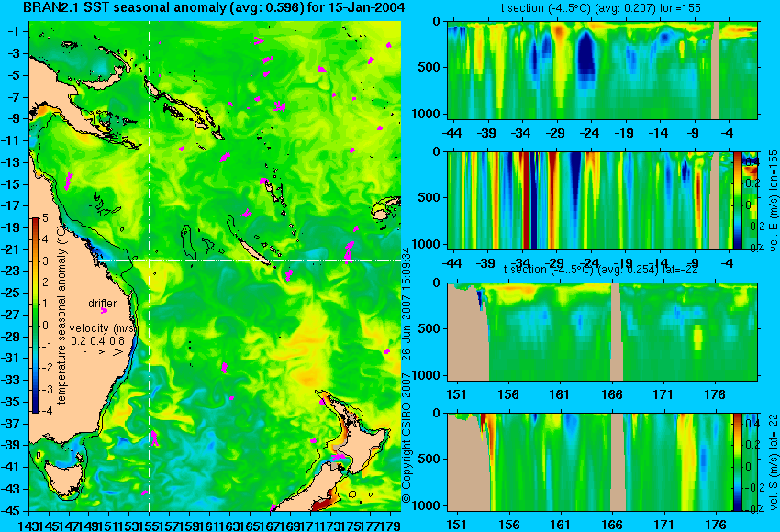780x532 pixels.
Task: Click the vel. E velocity color bar
Action: tap(737, 200)
